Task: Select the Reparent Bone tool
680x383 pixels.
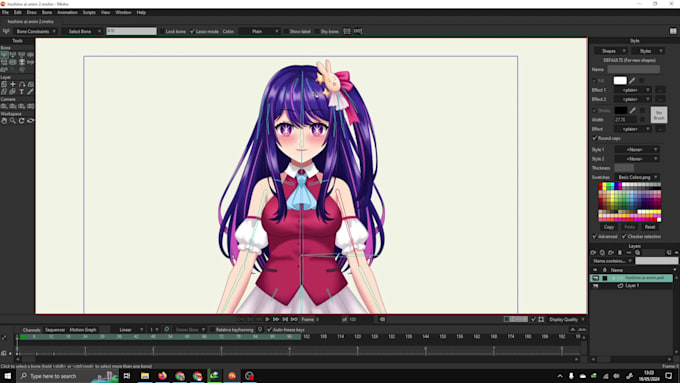Action: (x=30, y=55)
